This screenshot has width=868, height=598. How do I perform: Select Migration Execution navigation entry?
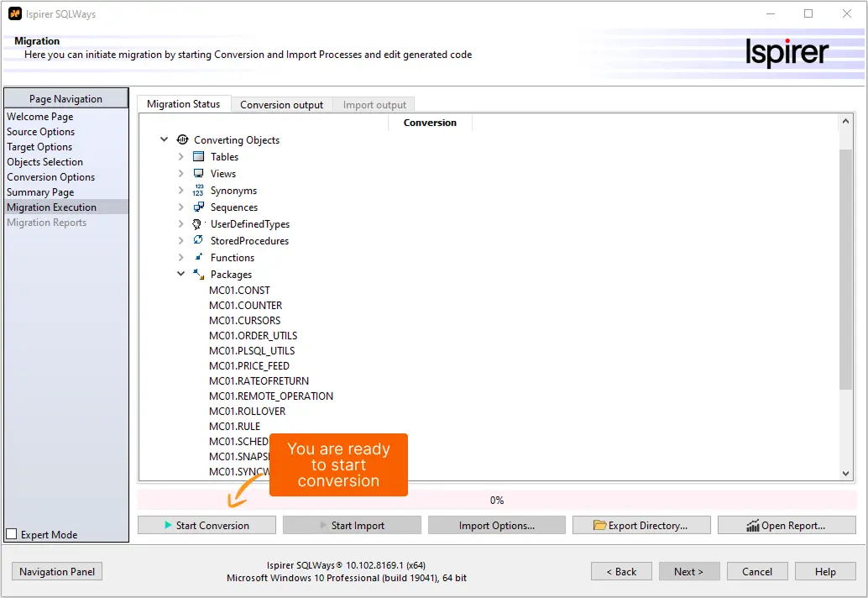click(x=65, y=207)
